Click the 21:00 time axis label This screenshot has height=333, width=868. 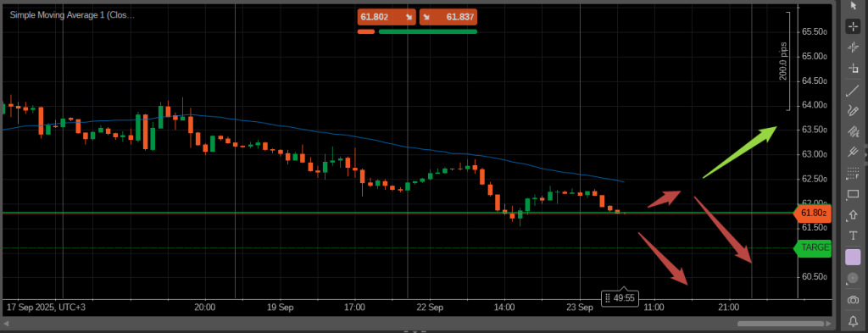[729, 307]
